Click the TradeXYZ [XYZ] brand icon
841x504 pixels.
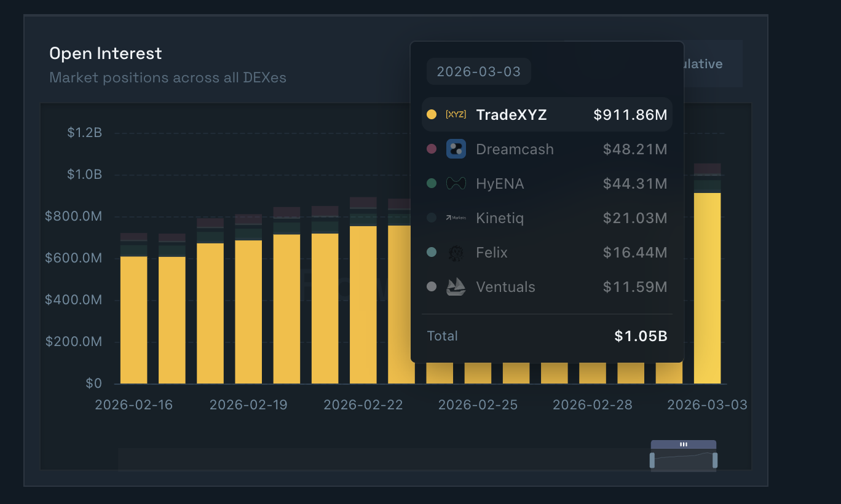(455, 114)
